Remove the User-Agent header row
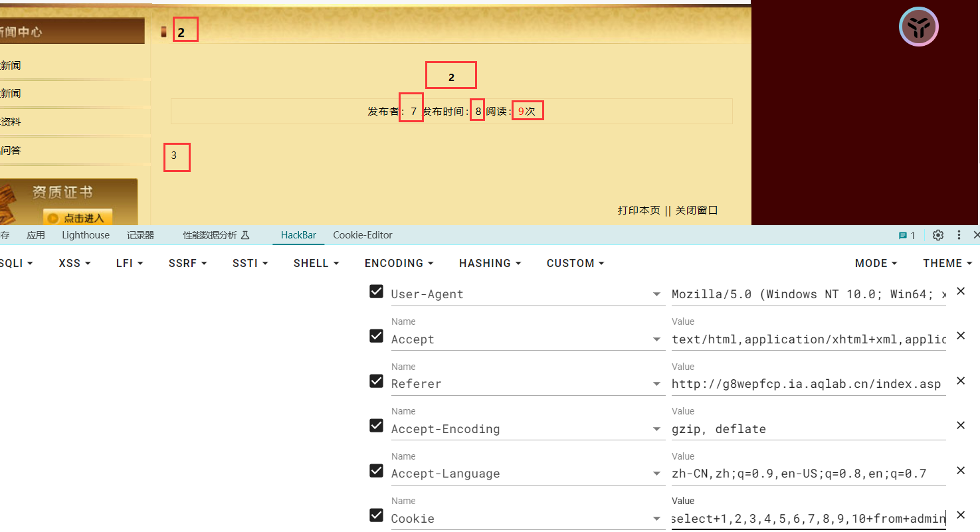Screen dimensions: 980x532 click(x=960, y=291)
